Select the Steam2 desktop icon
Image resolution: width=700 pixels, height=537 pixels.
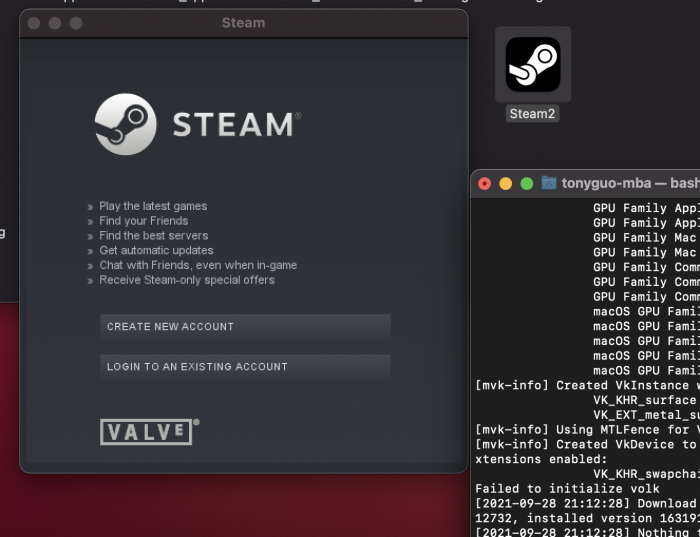[x=533, y=64]
